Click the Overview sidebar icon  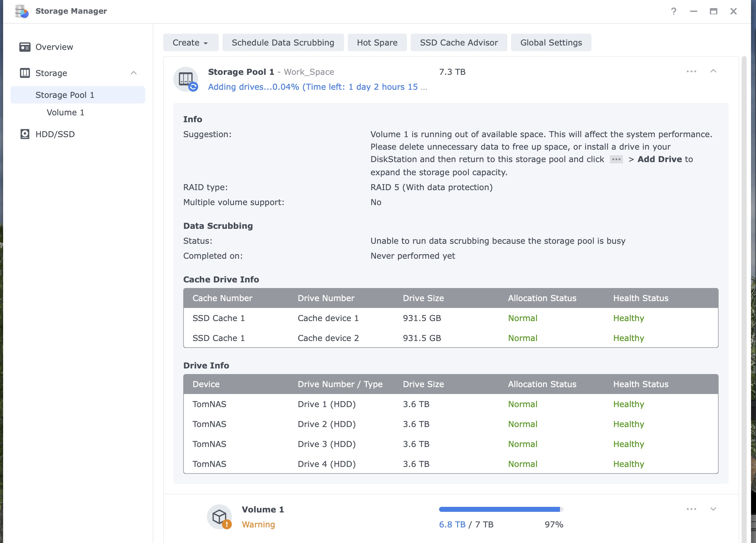[25, 47]
